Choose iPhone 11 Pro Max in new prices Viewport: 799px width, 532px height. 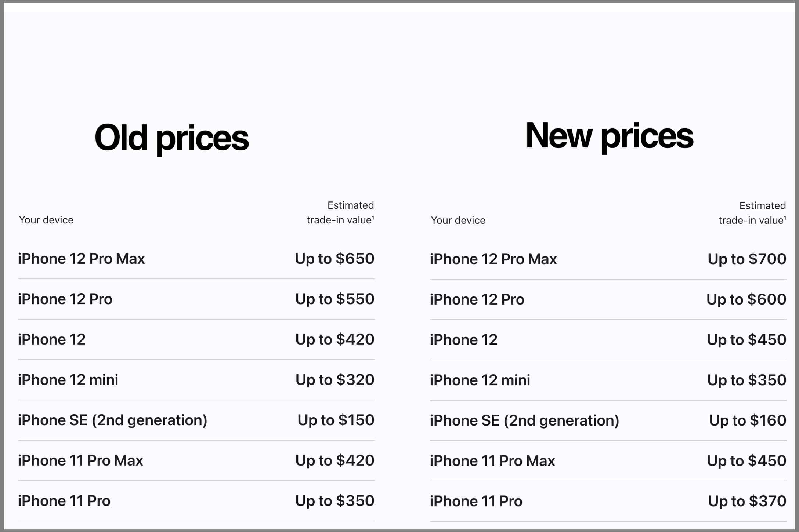pyautogui.click(x=492, y=461)
